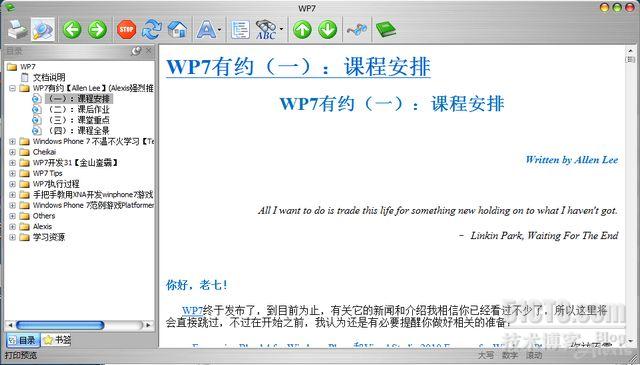Expand the WP7执行过程 folder
Viewport: 640px width, 365px height.
pos(12,184)
